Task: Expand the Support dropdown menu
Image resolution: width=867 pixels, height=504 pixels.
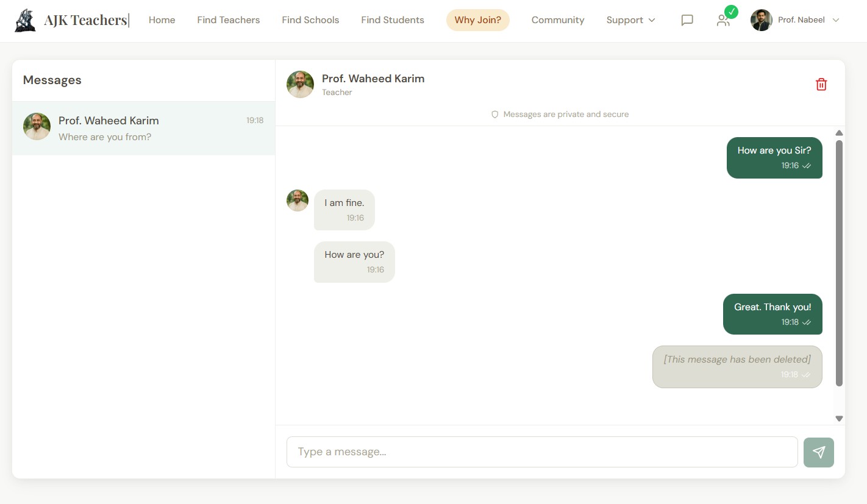Action: [630, 20]
